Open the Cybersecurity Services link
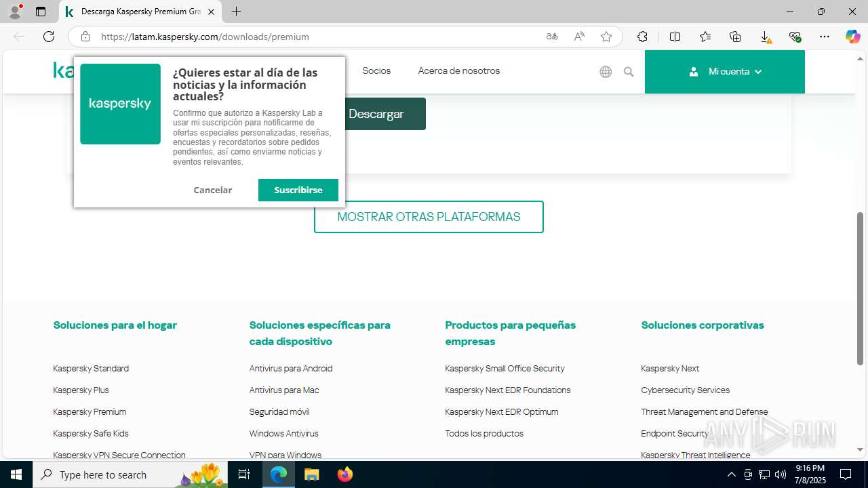The height and width of the screenshot is (488, 868). click(x=686, y=390)
